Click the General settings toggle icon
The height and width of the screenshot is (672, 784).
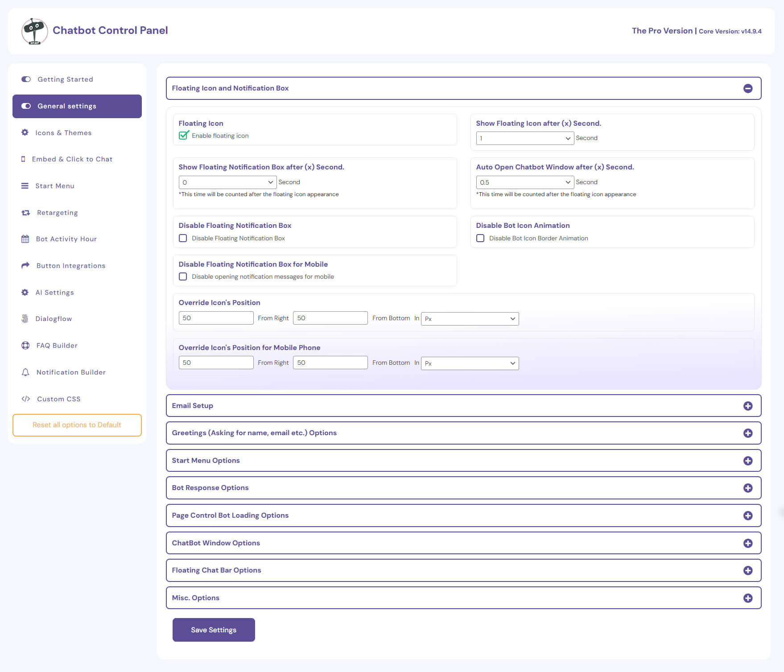[26, 106]
